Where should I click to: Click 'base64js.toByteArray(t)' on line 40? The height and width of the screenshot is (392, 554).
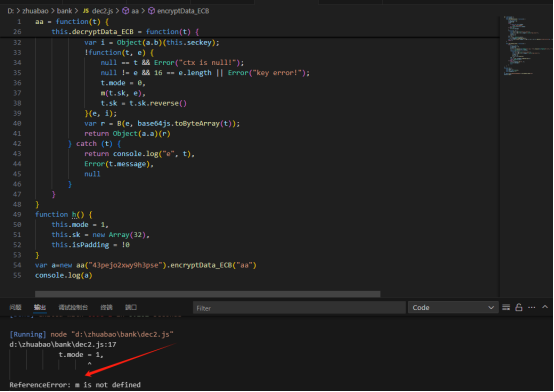[x=184, y=123]
